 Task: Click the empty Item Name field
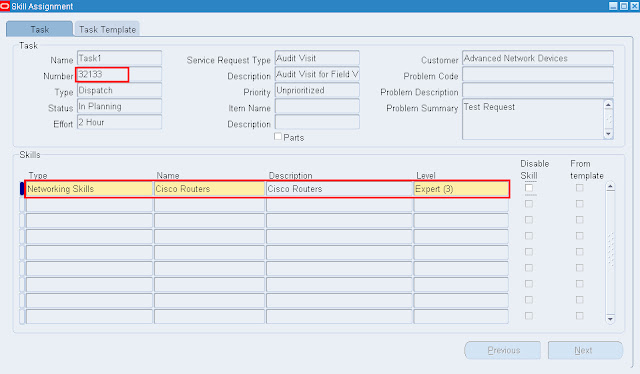tap(317, 106)
